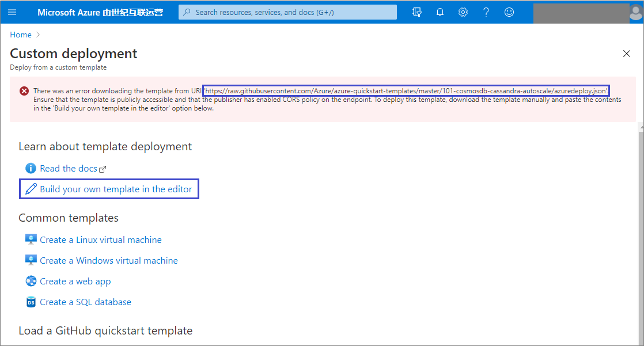644x346 pixels.
Task: Open Read the docs link
Action: [x=68, y=168]
